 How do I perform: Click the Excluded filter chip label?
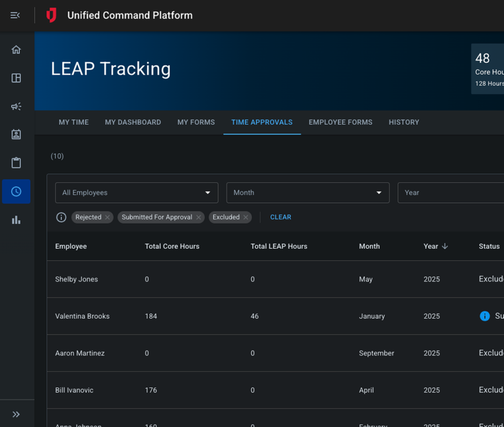[x=226, y=217]
